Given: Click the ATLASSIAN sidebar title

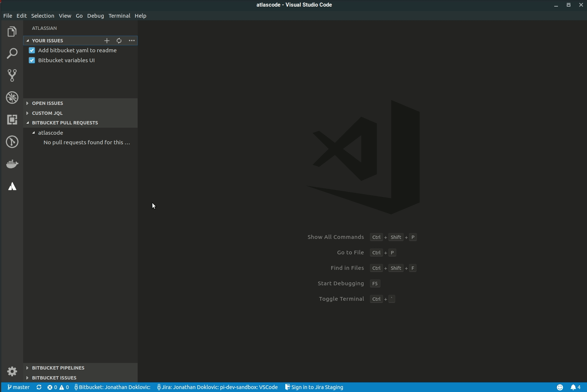Looking at the screenshot, I should [x=44, y=28].
